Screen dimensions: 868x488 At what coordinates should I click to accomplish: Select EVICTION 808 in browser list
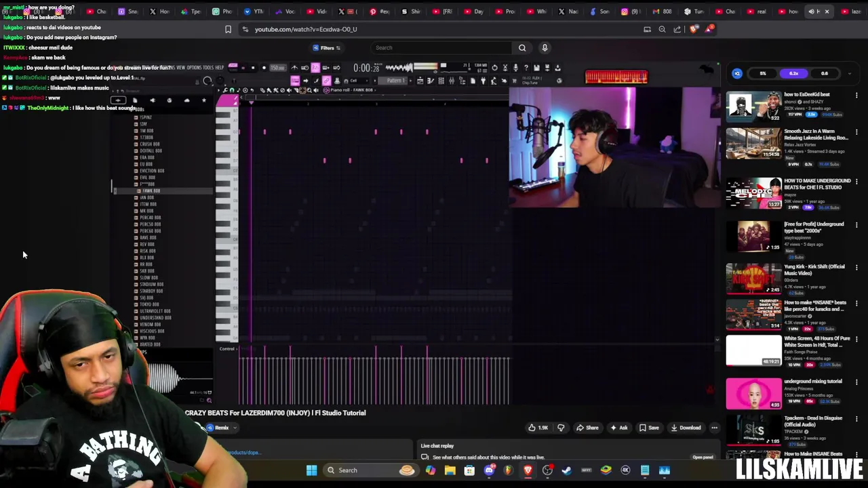tap(152, 171)
